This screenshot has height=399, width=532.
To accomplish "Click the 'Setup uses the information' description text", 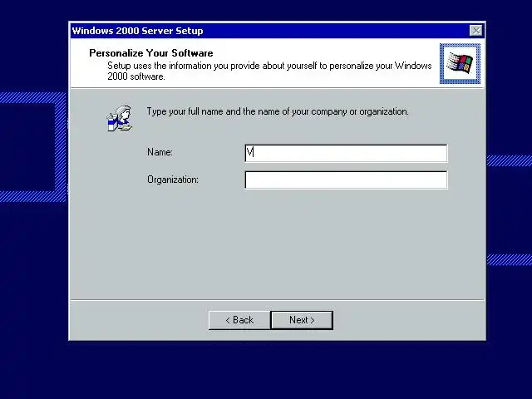I will click(x=269, y=71).
